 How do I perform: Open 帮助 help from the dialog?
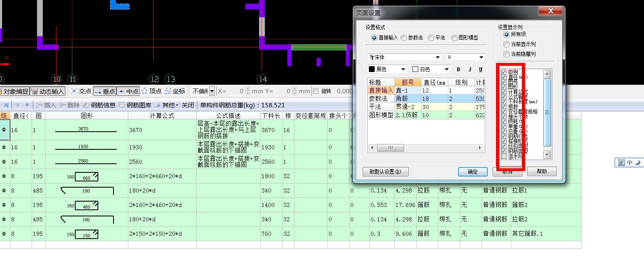[x=542, y=172]
